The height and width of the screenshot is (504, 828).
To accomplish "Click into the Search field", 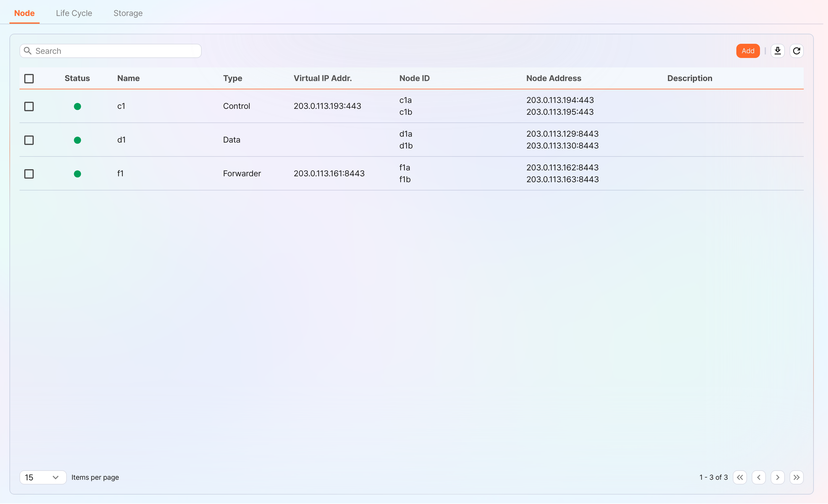I will (111, 51).
